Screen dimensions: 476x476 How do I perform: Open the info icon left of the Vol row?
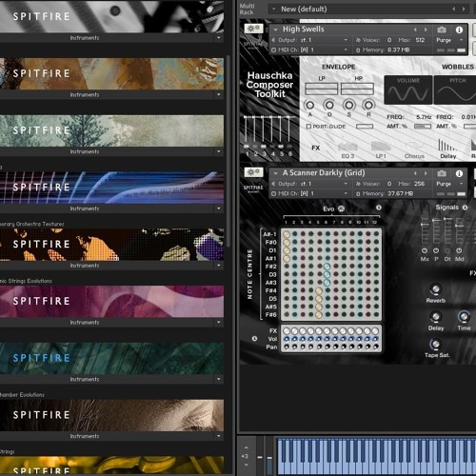tap(254, 339)
